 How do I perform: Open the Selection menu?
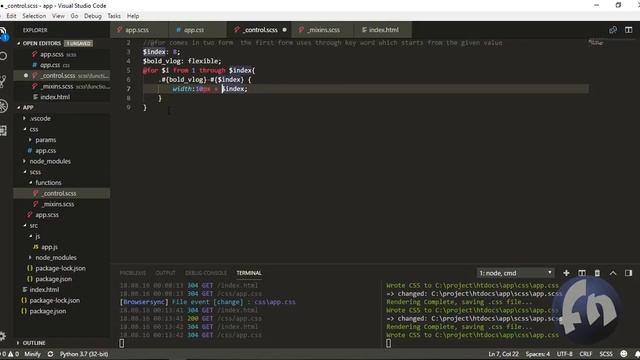click(x=34, y=16)
